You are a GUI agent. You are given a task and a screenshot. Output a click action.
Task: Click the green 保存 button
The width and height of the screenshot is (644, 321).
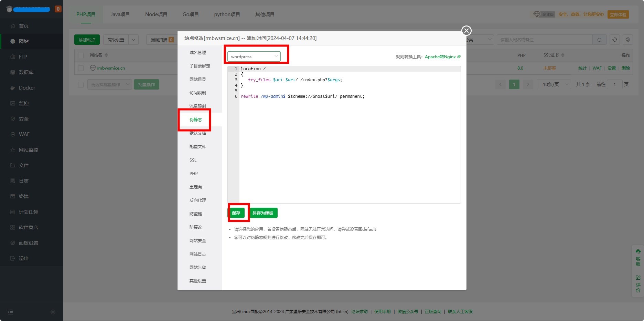tap(236, 213)
